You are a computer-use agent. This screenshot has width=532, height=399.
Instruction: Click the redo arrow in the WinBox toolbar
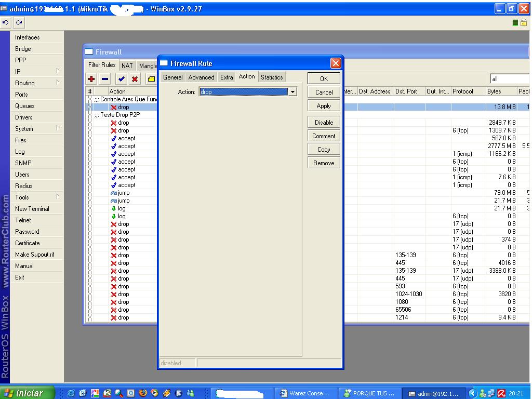(19, 23)
